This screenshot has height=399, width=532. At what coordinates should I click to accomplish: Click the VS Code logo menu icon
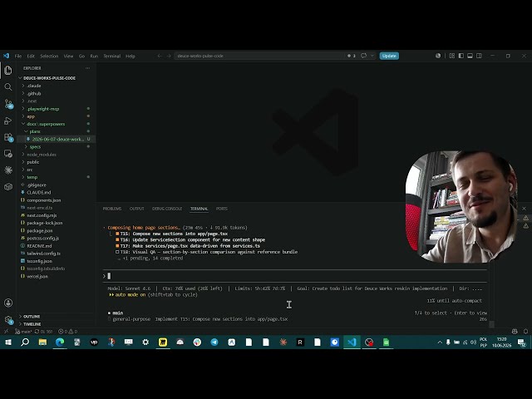click(6, 56)
